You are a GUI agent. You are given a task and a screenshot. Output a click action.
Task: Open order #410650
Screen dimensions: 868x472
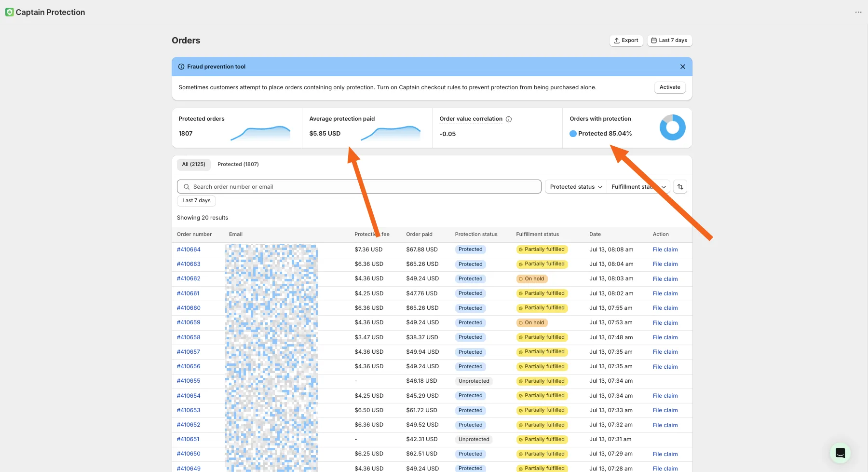189,454
